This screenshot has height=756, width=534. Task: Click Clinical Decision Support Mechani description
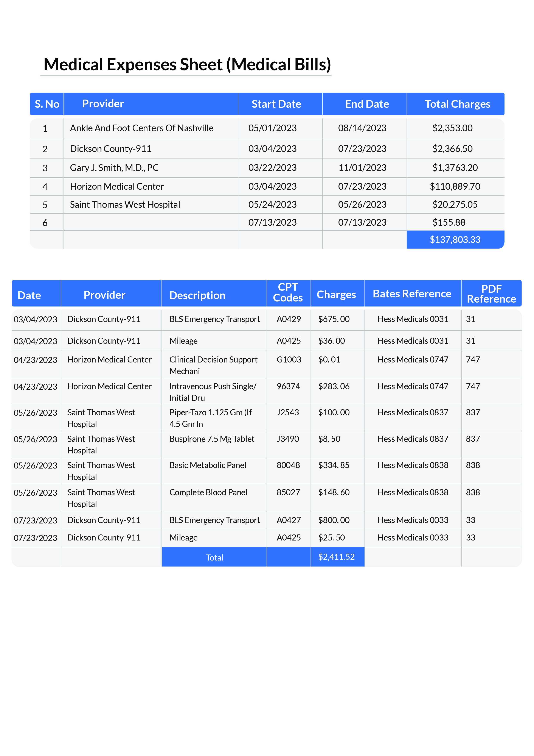coord(213,366)
